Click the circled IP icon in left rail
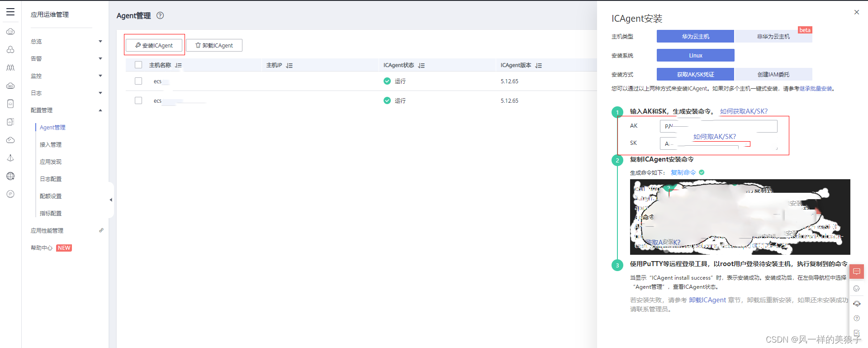Viewport: 868px width, 348px height. [x=10, y=194]
